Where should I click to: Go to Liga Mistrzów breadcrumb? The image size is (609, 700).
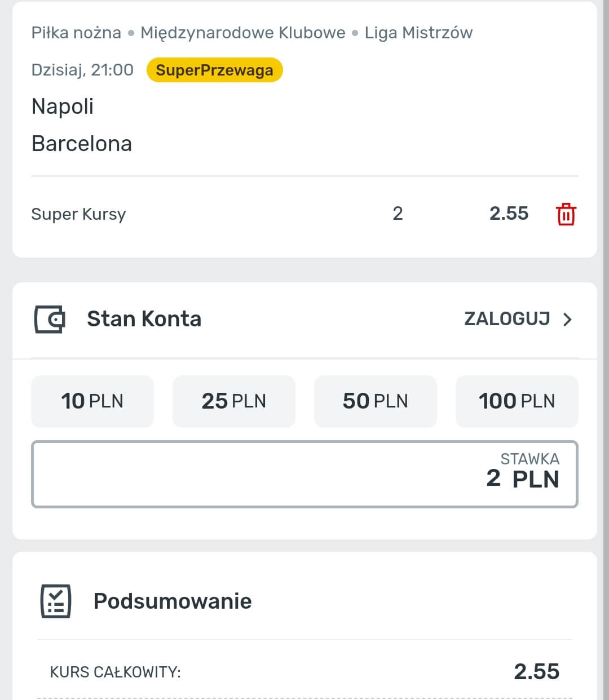418,33
